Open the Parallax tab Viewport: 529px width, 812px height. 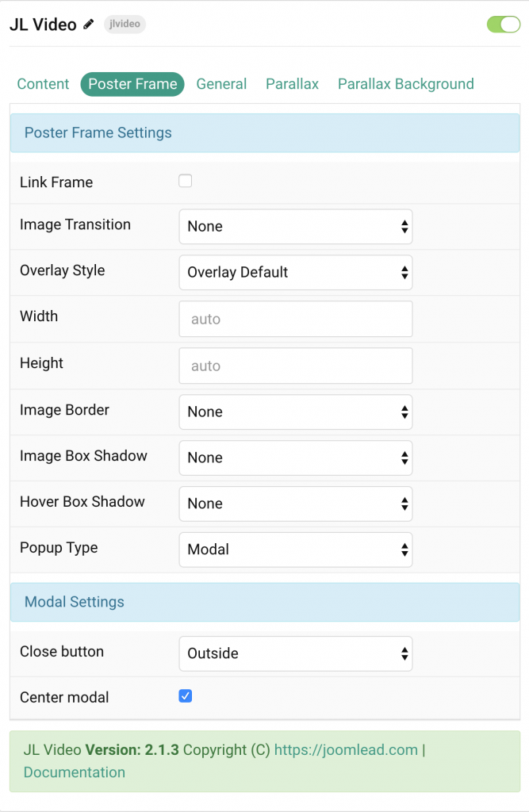tap(292, 83)
